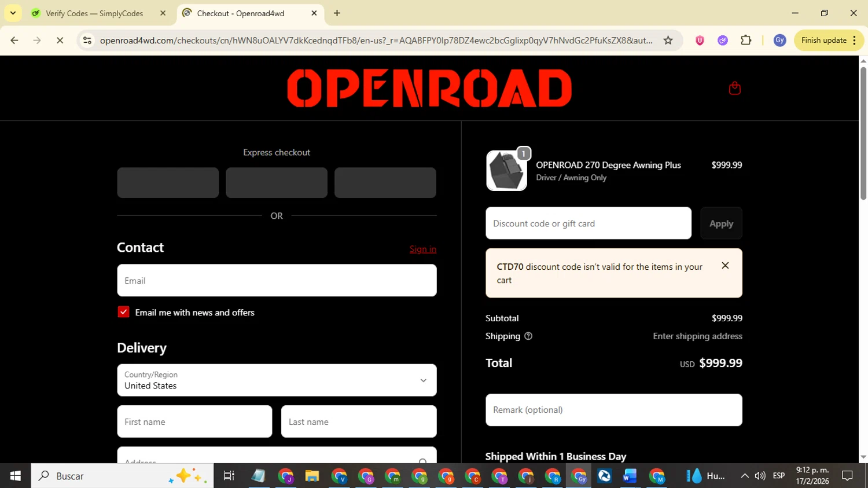Show hidden system tray icons
The height and width of the screenshot is (488, 868).
745,476
